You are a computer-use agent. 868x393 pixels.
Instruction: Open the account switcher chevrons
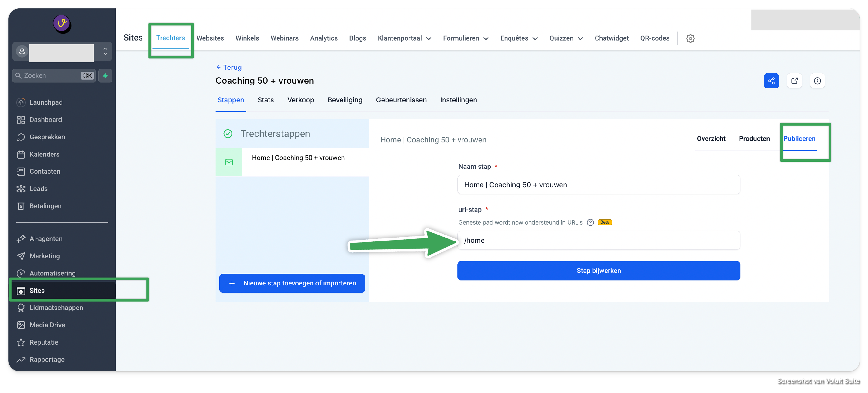coord(105,51)
